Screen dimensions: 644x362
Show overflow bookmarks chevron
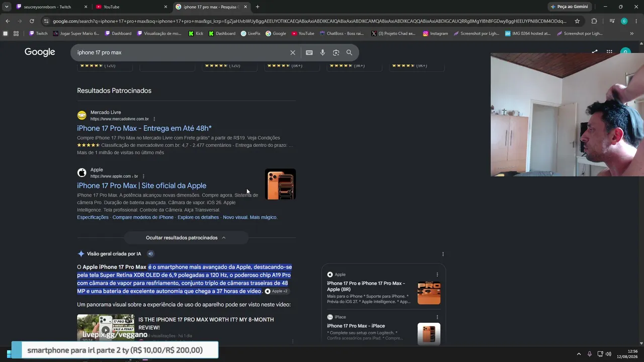[x=632, y=34]
